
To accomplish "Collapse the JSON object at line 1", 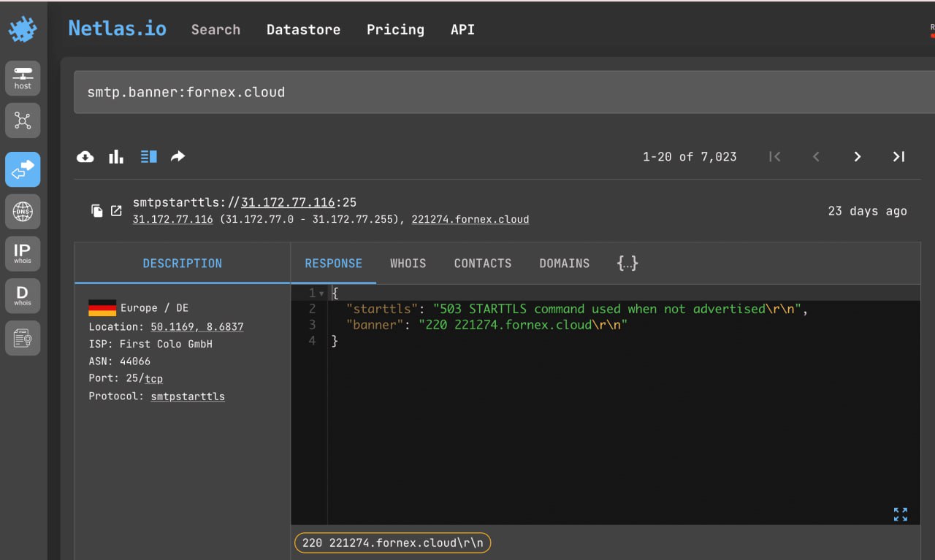I will 321,294.
